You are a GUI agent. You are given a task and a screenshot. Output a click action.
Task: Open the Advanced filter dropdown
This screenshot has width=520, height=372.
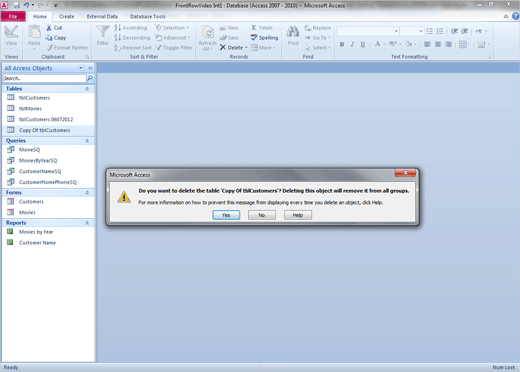pos(173,38)
